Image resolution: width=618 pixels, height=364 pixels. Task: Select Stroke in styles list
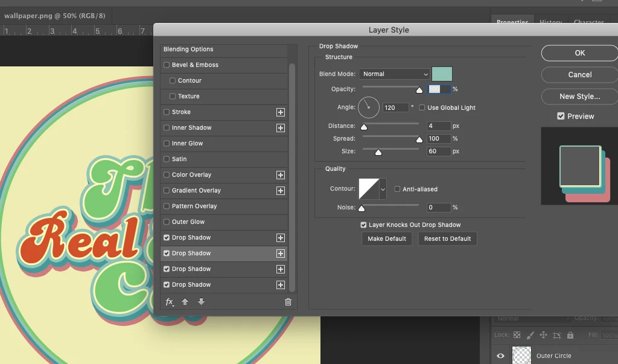click(x=181, y=112)
